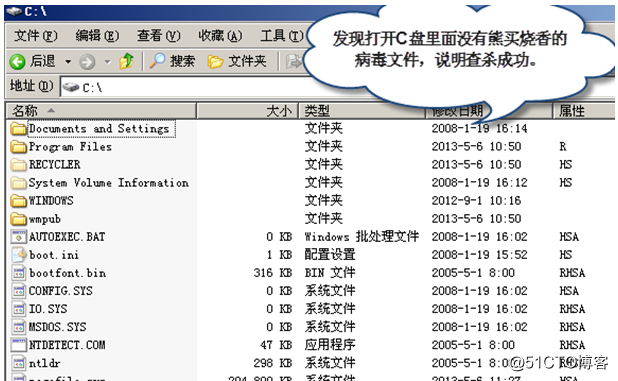The height and width of the screenshot is (381, 618).
Task: Click 47 KB size of NTDETECT.COM
Action: click(x=276, y=345)
